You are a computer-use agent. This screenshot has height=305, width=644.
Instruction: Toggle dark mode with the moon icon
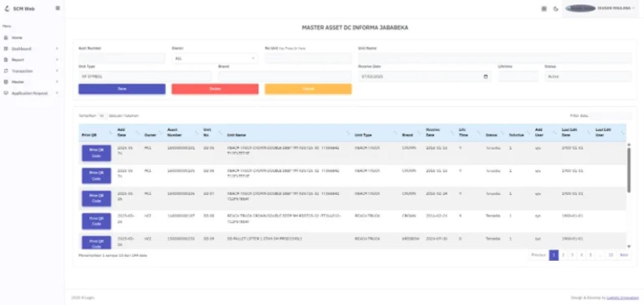tap(555, 9)
